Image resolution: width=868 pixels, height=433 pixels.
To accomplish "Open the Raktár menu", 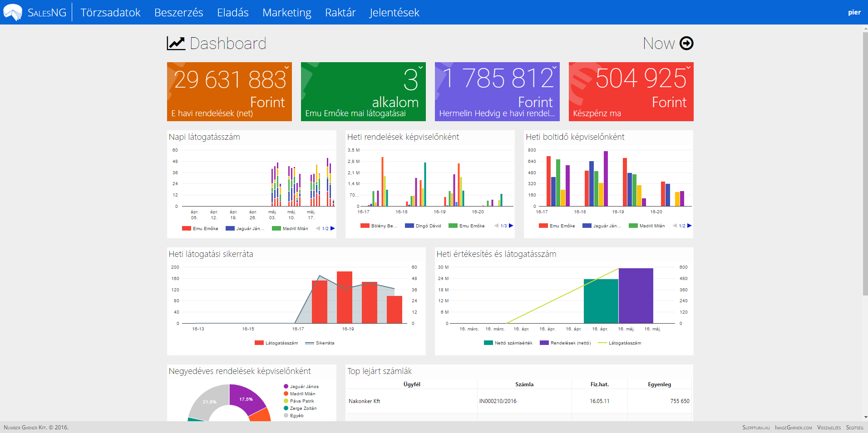I will (340, 13).
